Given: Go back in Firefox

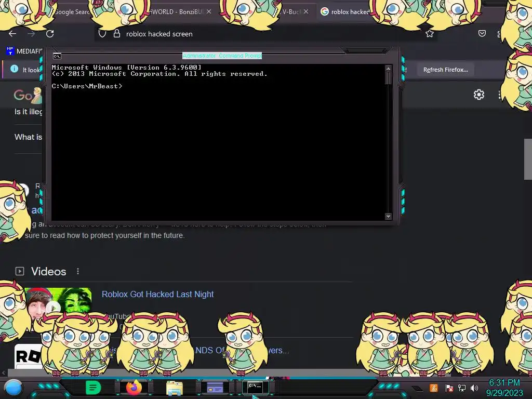Looking at the screenshot, I should coord(12,34).
